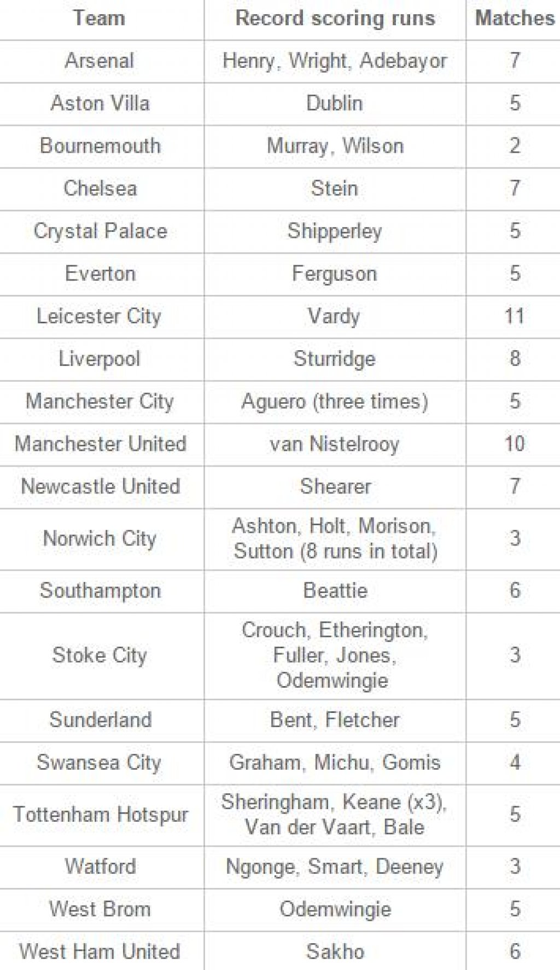Viewport: 560px width, 970px height.
Task: Click the Matches column header
Action: click(514, 19)
